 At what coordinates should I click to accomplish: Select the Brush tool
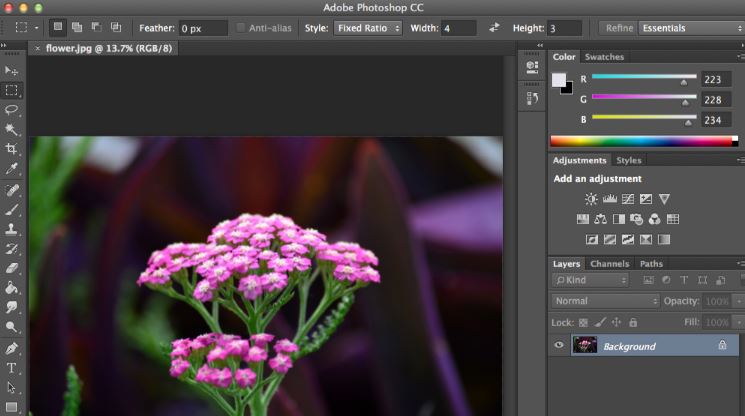[x=11, y=209]
